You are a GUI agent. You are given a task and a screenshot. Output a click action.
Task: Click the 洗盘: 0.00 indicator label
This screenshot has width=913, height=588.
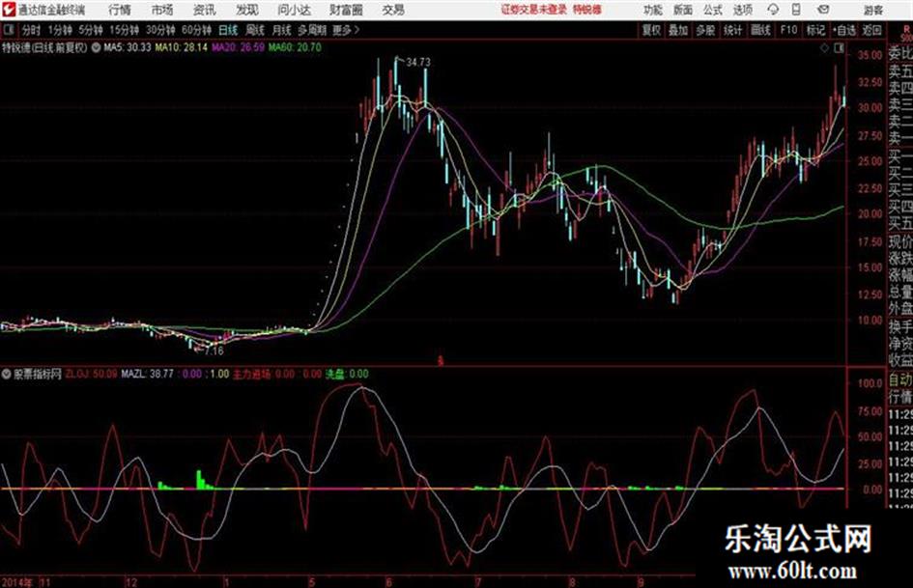(347, 374)
